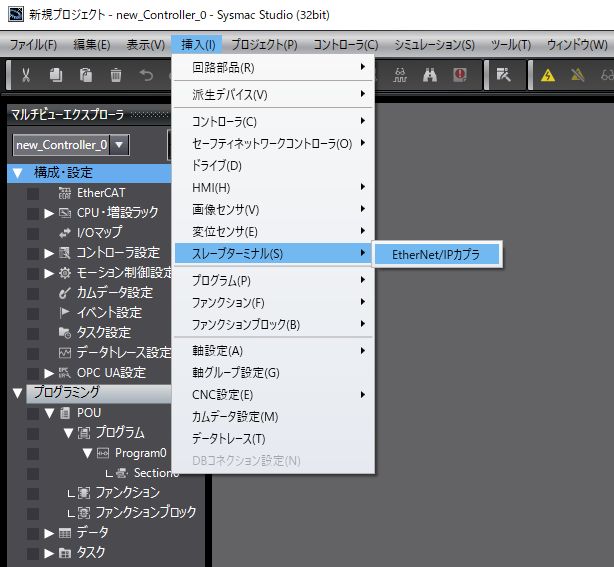Click the EtherCAT network icon in tree
Viewport: 614px width, 567px height.
[x=65, y=193]
